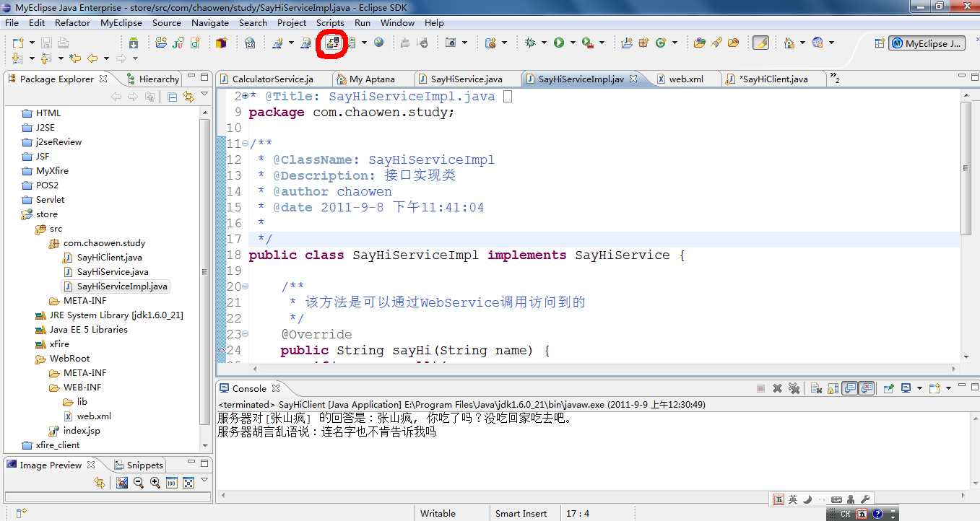Click Remove All Terminated Launches icon
The image size is (980, 521).
coord(794,388)
